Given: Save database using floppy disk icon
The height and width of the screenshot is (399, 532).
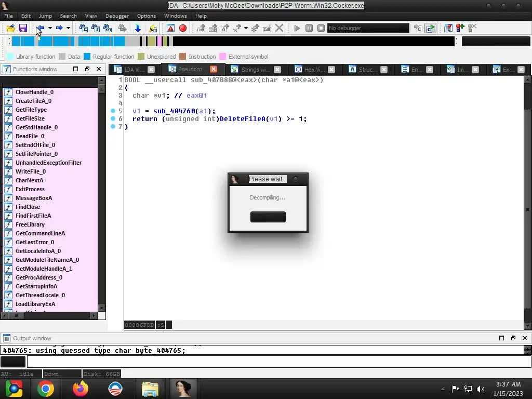Looking at the screenshot, I should (23, 28).
